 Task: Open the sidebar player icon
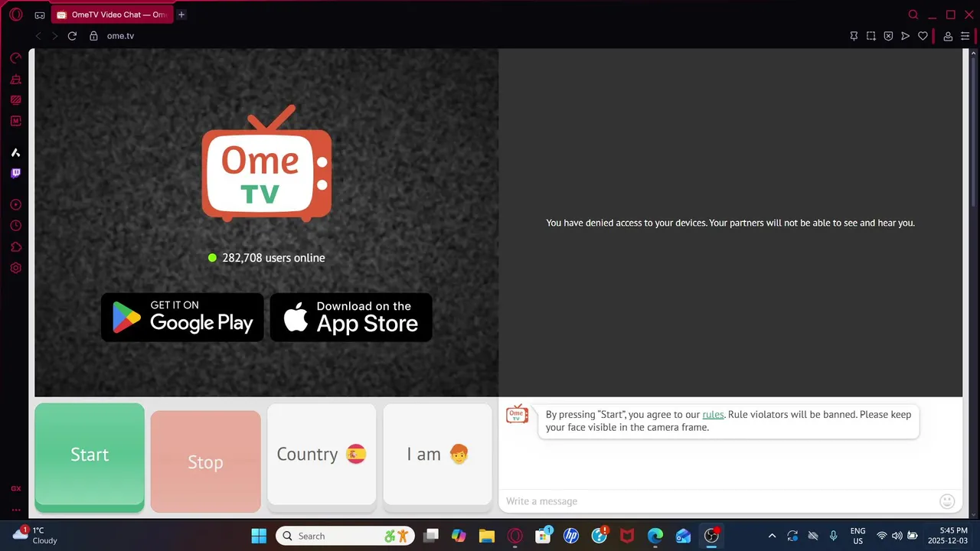pyautogui.click(x=15, y=205)
